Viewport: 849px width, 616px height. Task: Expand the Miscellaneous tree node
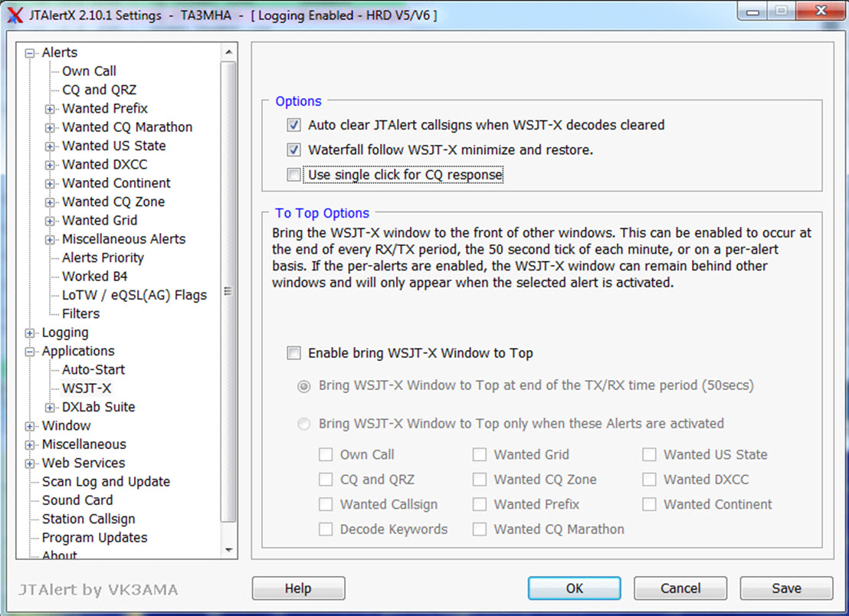[30, 445]
